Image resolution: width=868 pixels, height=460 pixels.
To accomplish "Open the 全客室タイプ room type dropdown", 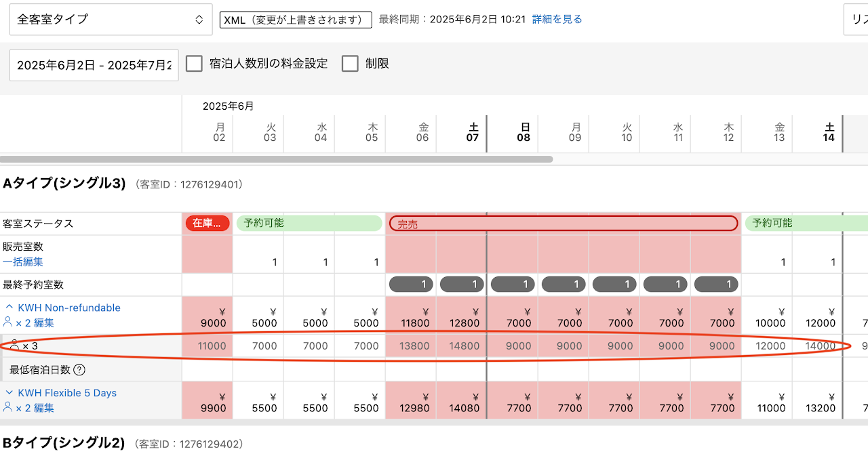I will (111, 20).
